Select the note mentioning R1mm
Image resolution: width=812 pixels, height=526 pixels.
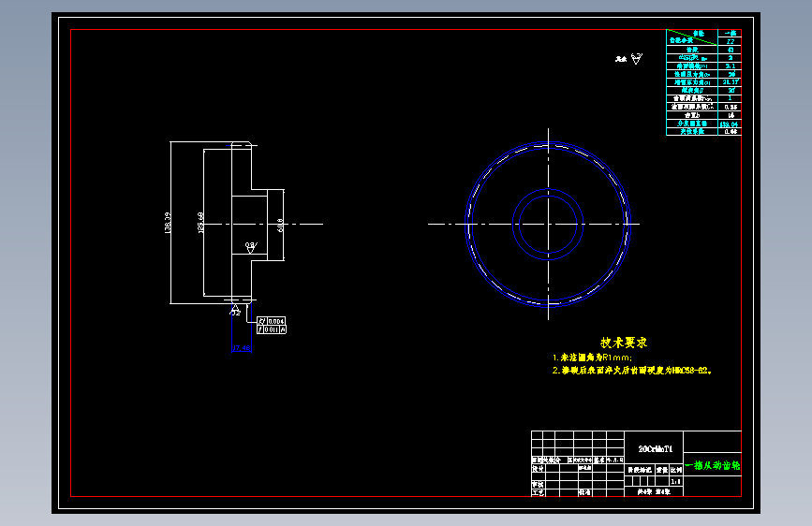tap(592, 358)
